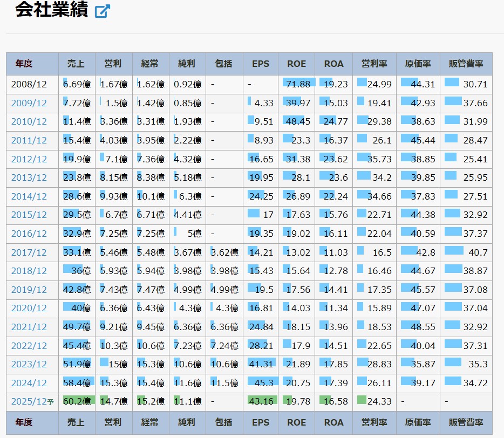504x438 pixels.
Task: Open the 2022/12 fiscal year link
Action: 29,346
